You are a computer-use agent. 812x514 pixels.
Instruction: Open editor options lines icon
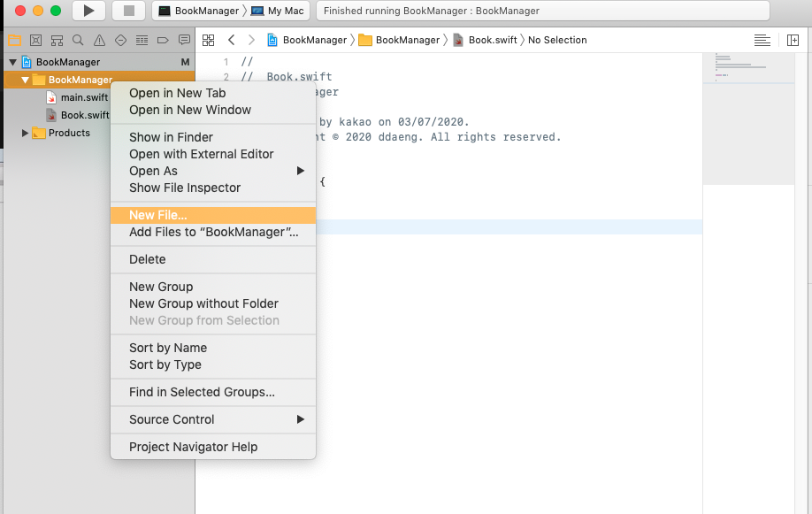762,41
